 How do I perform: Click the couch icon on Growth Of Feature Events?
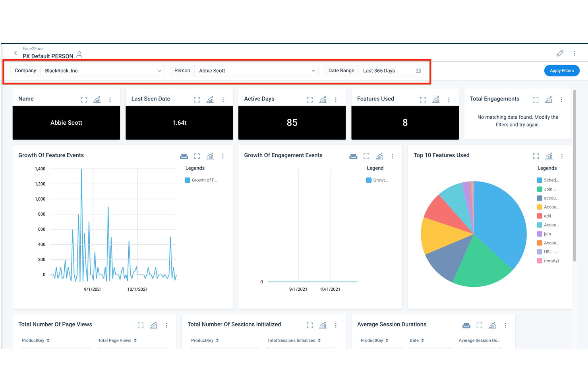[x=184, y=156]
